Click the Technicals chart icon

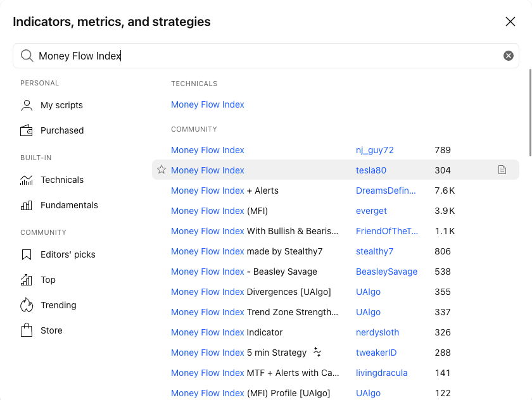click(27, 180)
